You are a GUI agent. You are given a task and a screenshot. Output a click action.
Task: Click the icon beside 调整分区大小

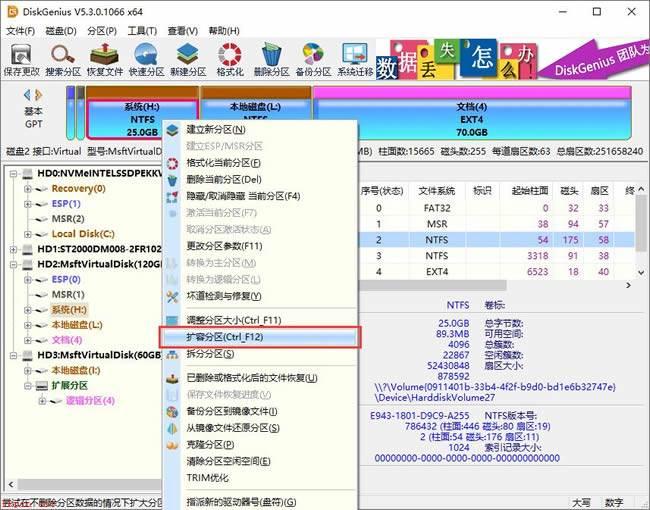[172, 321]
